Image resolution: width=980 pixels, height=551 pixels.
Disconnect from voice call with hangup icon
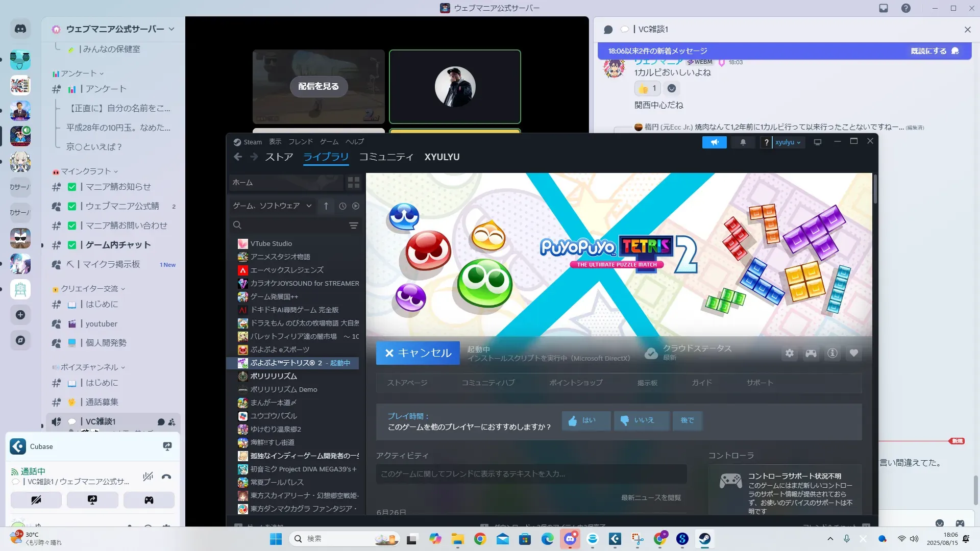point(166,477)
